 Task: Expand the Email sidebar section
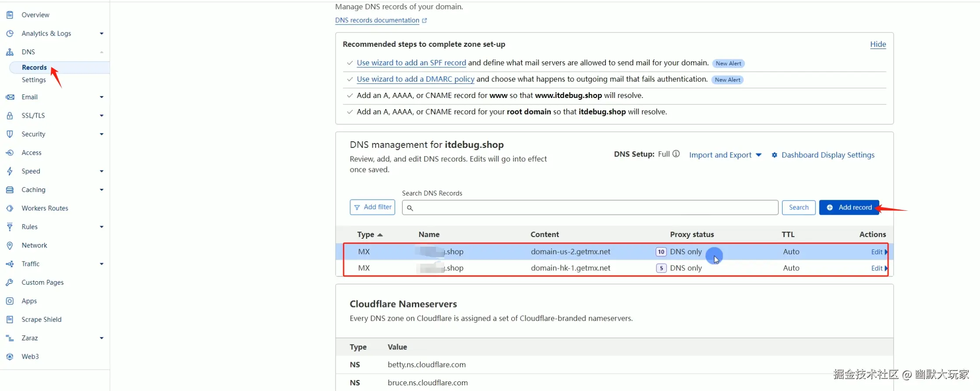point(102,97)
